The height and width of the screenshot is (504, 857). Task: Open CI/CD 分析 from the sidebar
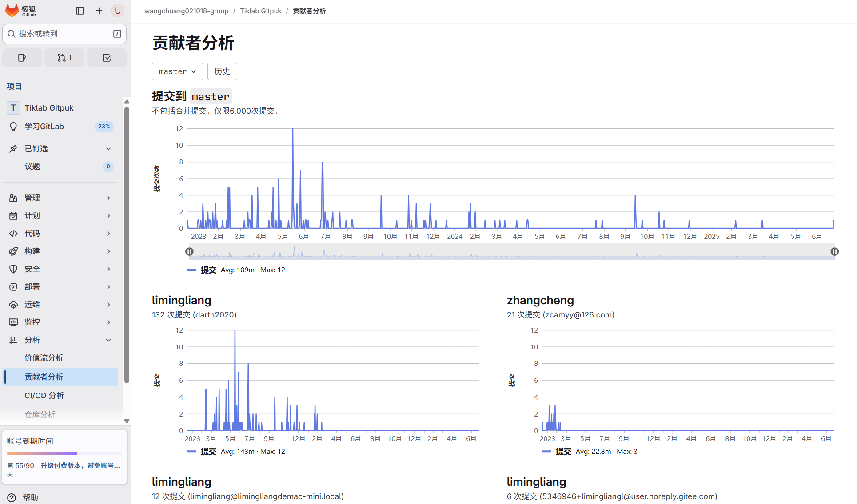click(x=44, y=395)
